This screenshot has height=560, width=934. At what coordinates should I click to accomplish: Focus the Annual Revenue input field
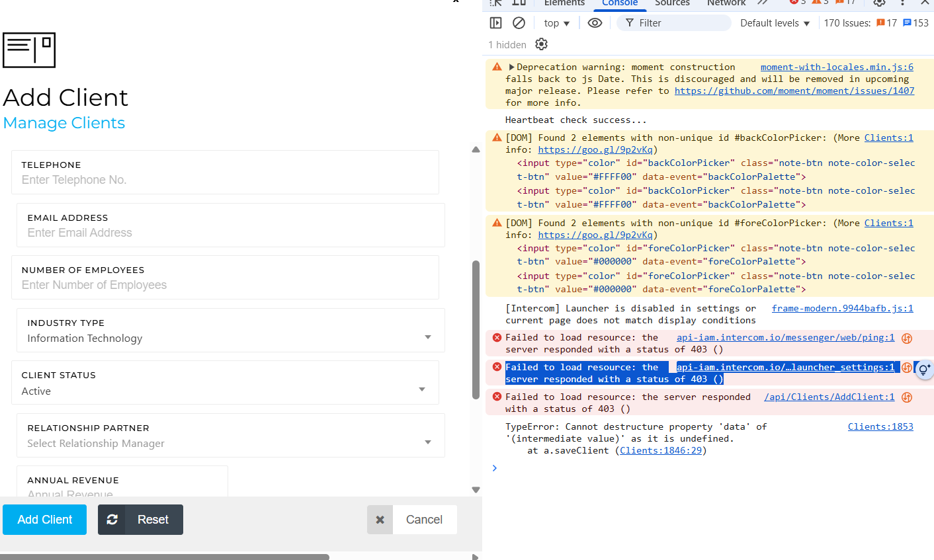122,481
